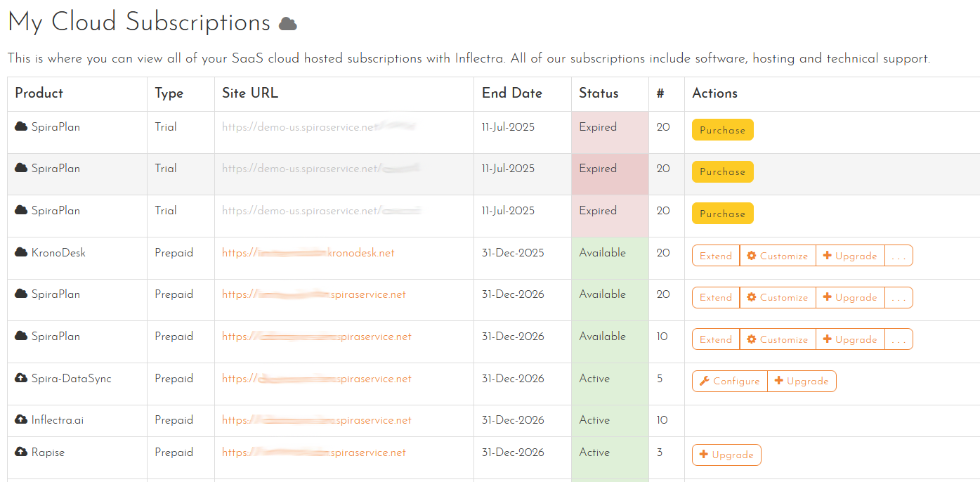Open the ellipsis menu in the KronoDesk row
This screenshot has height=482, width=980.
tap(899, 256)
